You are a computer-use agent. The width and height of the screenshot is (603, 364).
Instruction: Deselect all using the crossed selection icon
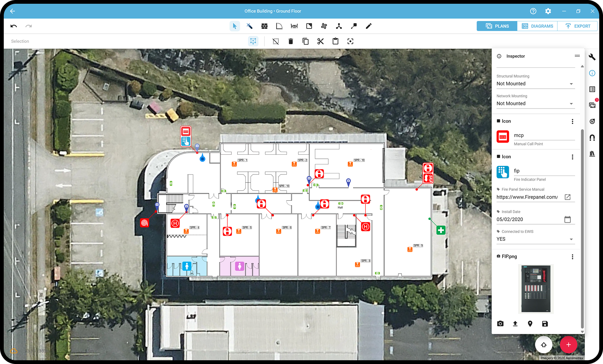[276, 41]
